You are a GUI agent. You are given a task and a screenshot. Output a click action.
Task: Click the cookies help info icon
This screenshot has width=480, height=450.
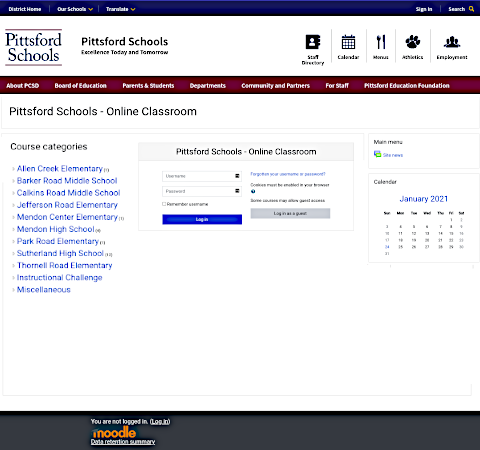(253, 191)
